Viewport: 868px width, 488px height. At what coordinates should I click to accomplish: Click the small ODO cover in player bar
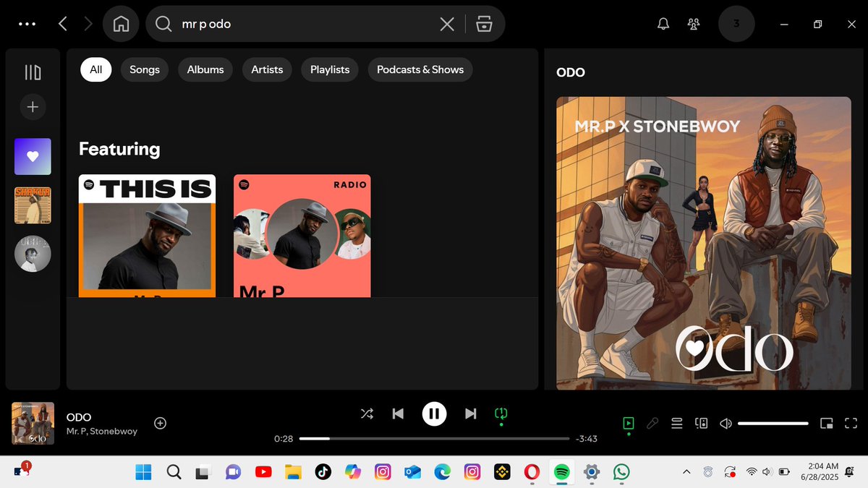(x=33, y=423)
